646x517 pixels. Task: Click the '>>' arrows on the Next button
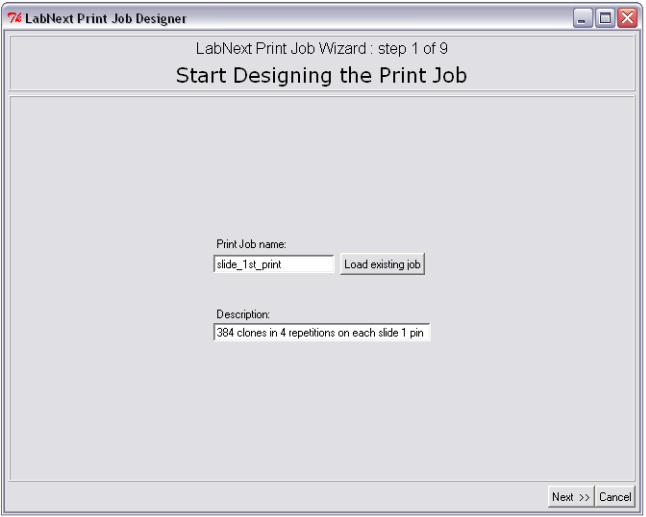pyautogui.click(x=584, y=498)
